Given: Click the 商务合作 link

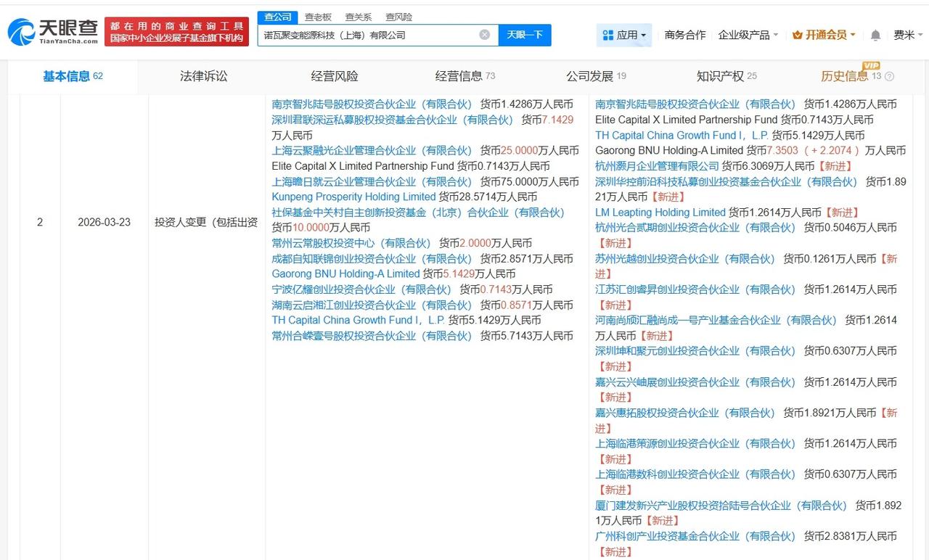Looking at the screenshot, I should 684,34.
